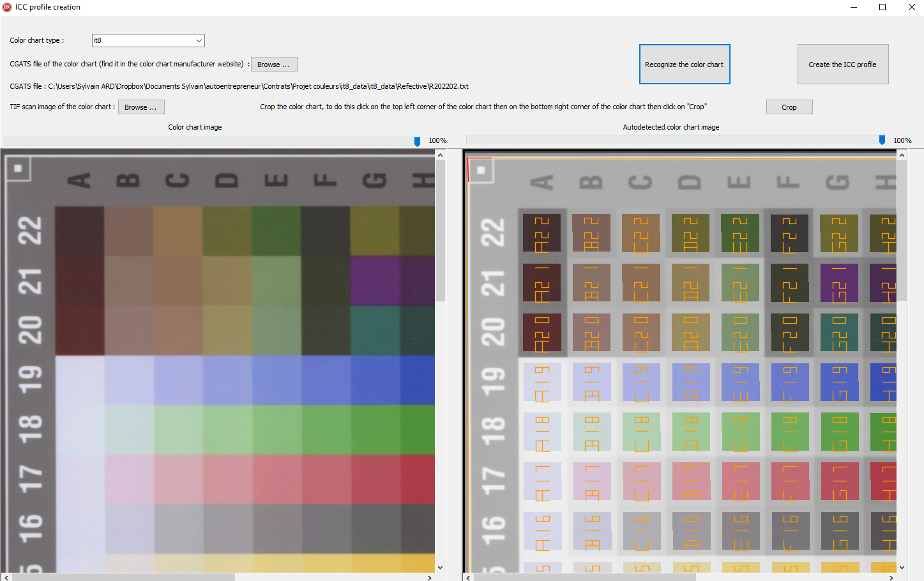Click detected patch C20 in autodetected image
Image resolution: width=924 pixels, height=581 pixels.
641,332
